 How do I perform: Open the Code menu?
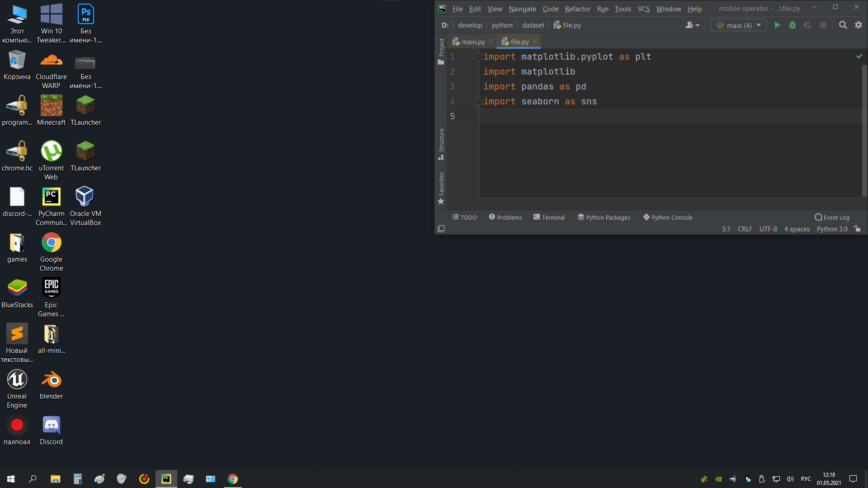(550, 8)
